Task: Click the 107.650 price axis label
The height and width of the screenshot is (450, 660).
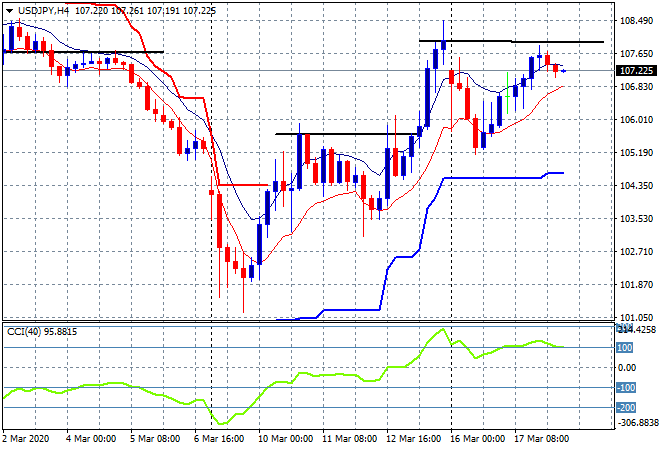Action: (x=636, y=53)
